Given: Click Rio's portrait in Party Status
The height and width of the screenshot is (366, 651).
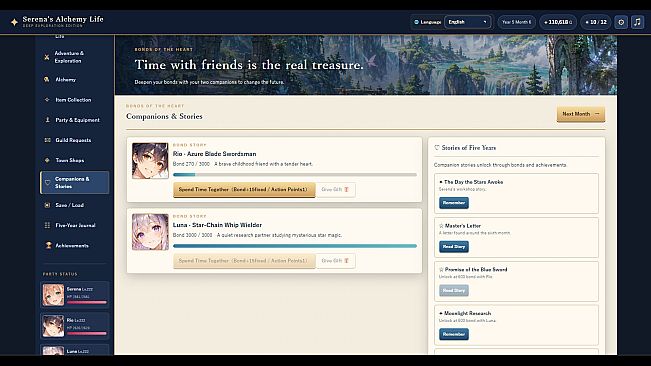Looking at the screenshot, I should click(54, 326).
